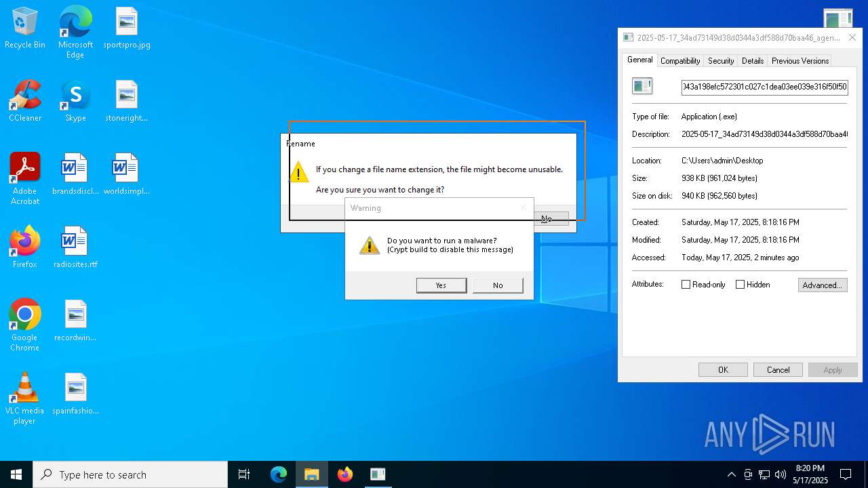Open Adobe Acrobat desktop shortcut
The width and height of the screenshot is (868, 488).
pos(25,179)
